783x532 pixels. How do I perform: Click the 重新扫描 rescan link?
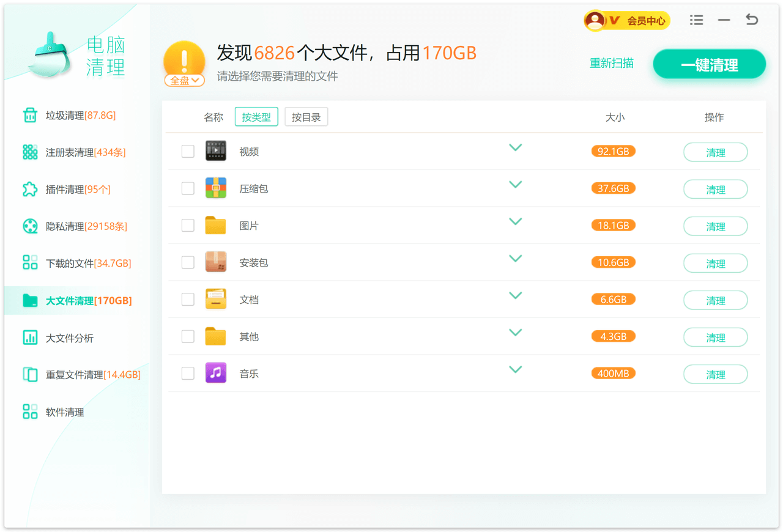click(x=611, y=64)
